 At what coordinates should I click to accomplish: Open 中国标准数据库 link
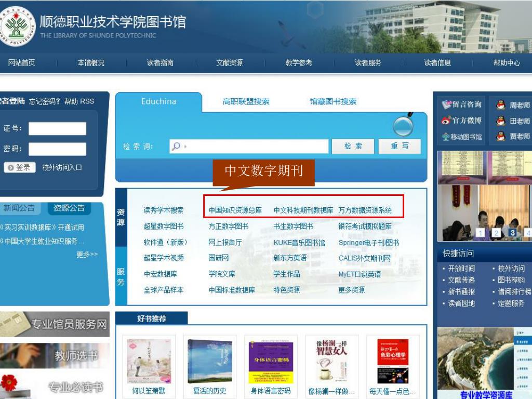[232, 290]
